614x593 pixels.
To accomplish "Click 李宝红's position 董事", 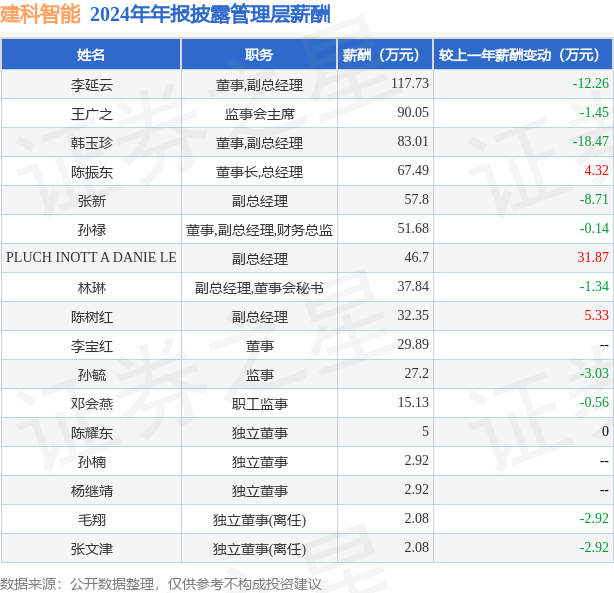I will tap(259, 346).
